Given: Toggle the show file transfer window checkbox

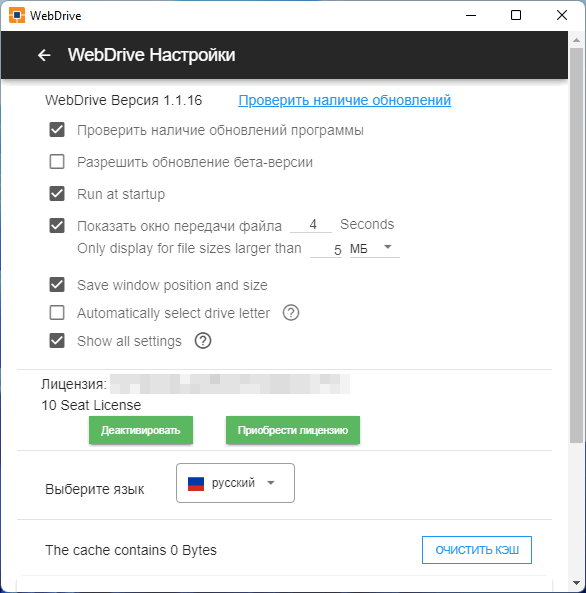Looking at the screenshot, I should pyautogui.click(x=57, y=226).
